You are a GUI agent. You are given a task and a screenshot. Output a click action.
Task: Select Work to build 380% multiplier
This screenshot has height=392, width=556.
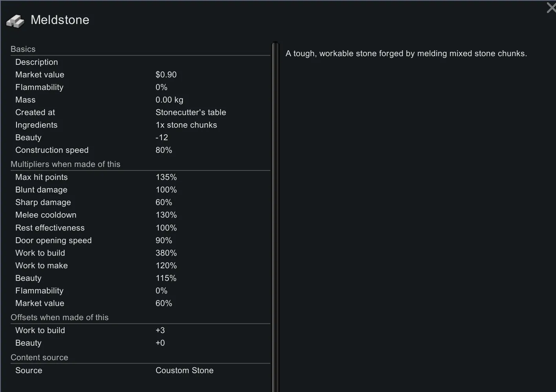click(140, 253)
